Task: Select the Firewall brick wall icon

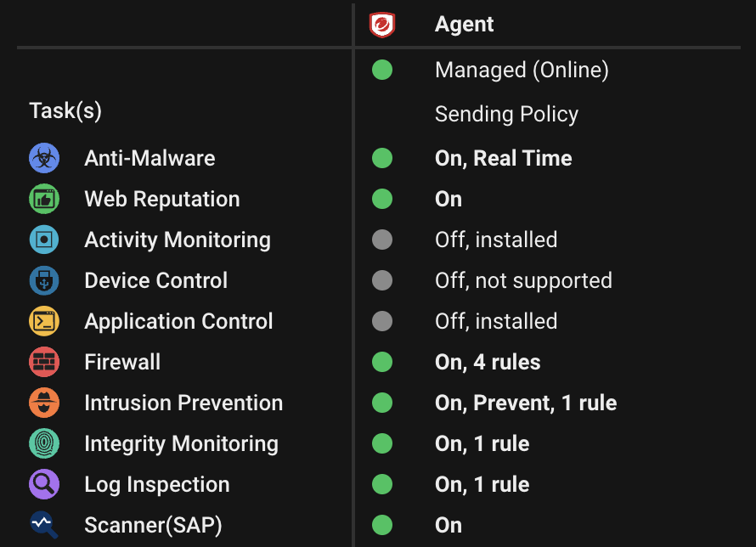Action: (x=44, y=362)
